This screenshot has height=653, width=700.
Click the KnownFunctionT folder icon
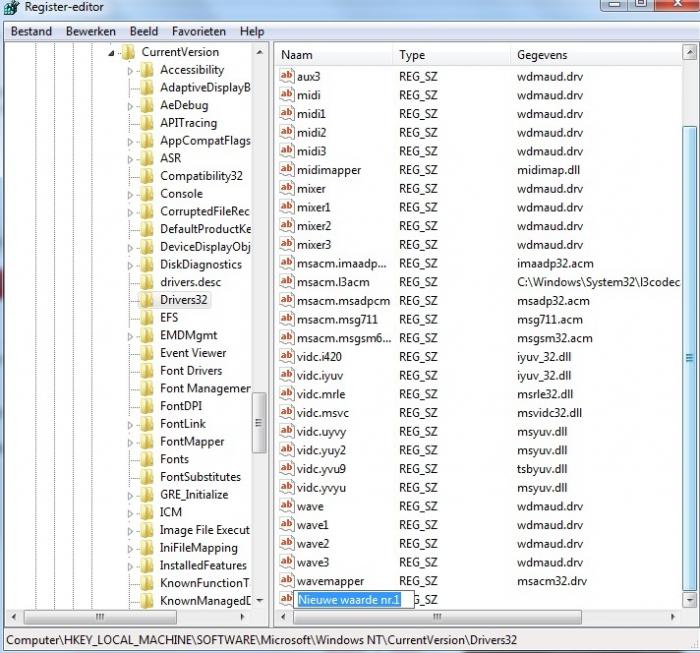click(146, 582)
